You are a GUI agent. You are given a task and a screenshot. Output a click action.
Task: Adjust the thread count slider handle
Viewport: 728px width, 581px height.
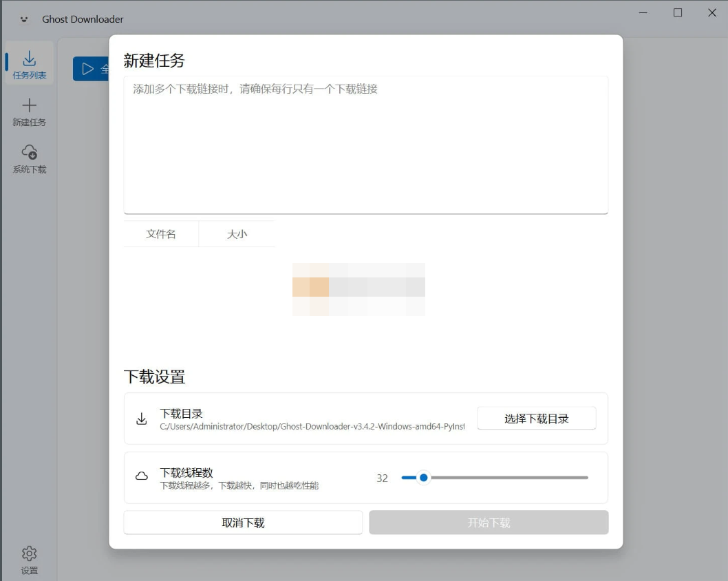tap(423, 477)
